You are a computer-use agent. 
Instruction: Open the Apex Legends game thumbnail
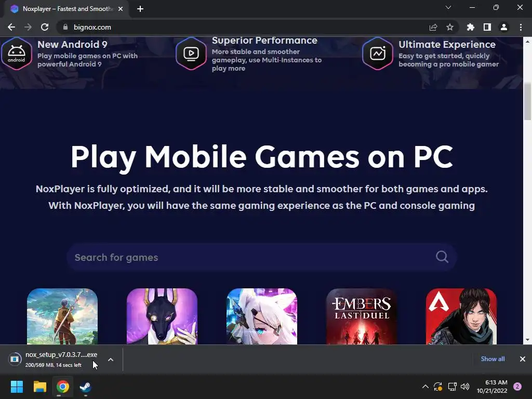(461, 316)
